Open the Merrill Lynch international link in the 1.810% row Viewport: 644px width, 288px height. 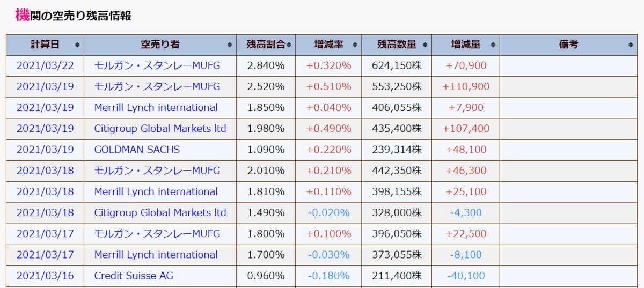[x=156, y=191]
